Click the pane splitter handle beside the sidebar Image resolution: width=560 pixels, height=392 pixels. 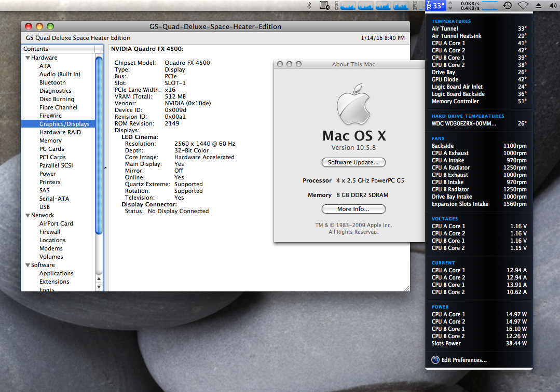pos(105,167)
